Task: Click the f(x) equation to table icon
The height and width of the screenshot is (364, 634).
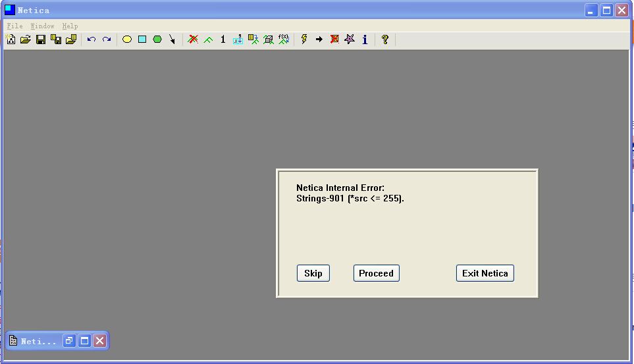Action: click(284, 39)
